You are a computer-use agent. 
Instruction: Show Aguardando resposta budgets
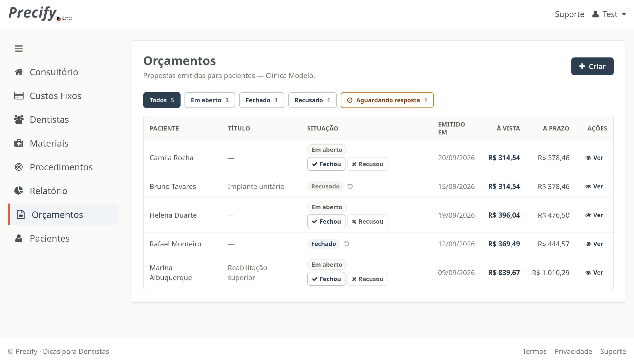tap(387, 100)
